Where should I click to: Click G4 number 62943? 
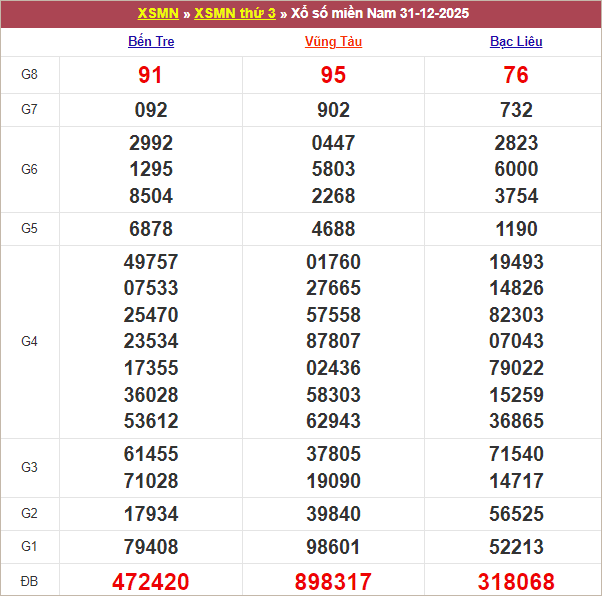333,421
